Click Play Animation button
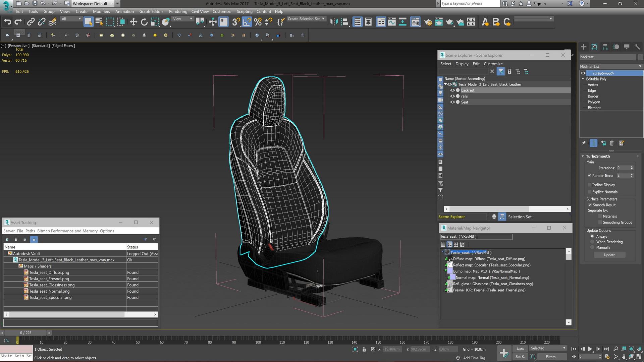This screenshot has height=362, width=644. coord(590,349)
